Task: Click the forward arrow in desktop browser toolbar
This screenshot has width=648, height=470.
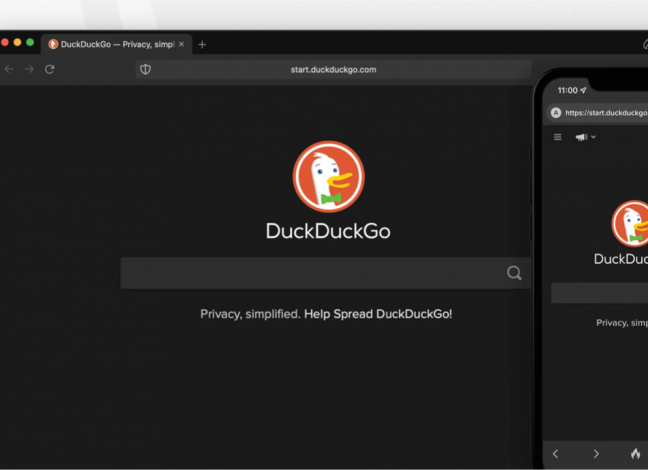Action: click(29, 69)
